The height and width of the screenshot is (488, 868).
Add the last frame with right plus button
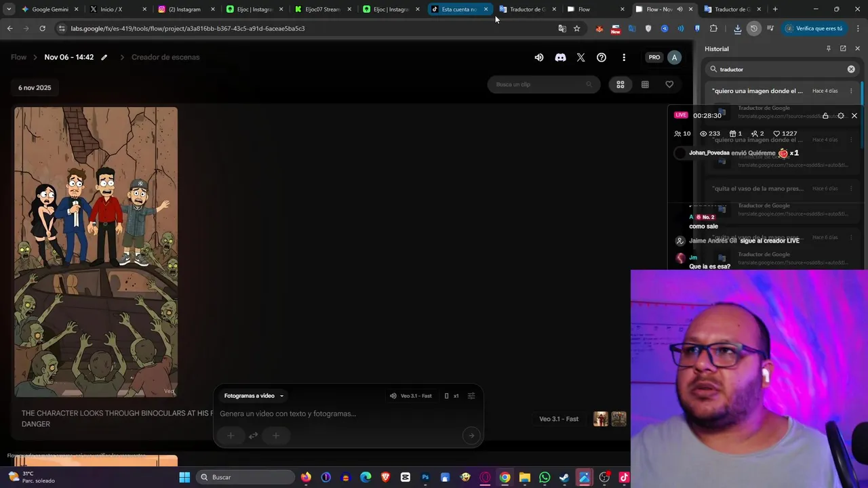point(275,436)
